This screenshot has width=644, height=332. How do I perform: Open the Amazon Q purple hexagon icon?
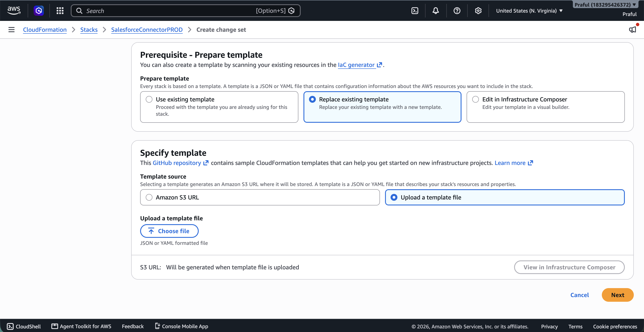coord(39,10)
